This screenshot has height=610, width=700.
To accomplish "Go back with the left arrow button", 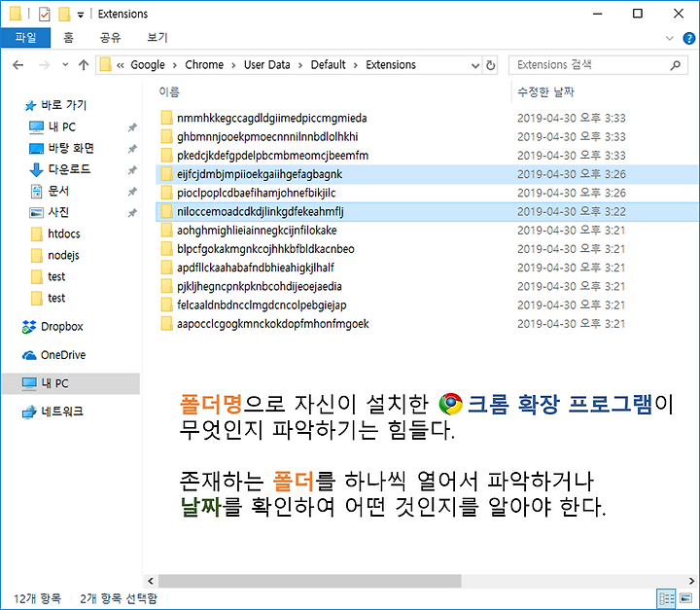I will coord(17,65).
